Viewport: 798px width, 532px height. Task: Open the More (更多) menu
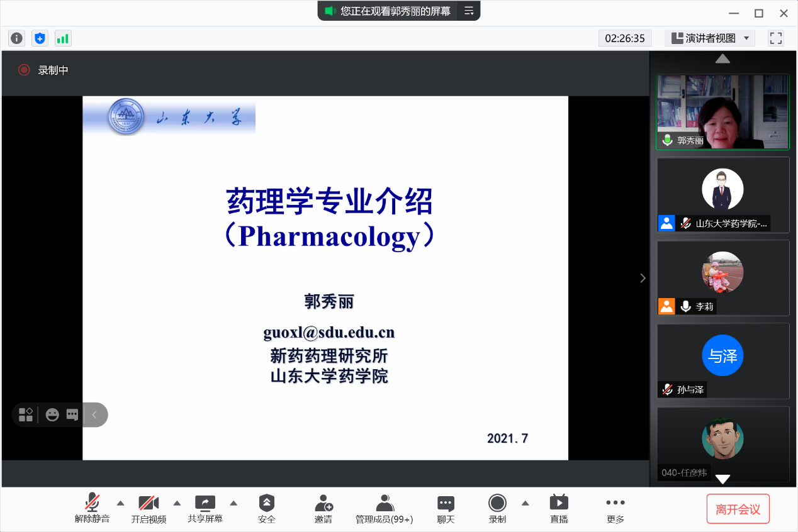point(615,509)
